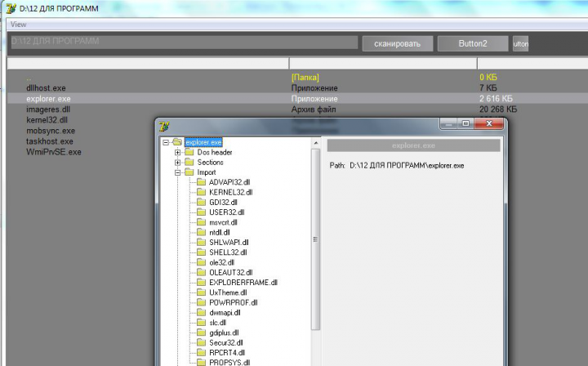Select imageres.dll in the file list

tap(48, 109)
